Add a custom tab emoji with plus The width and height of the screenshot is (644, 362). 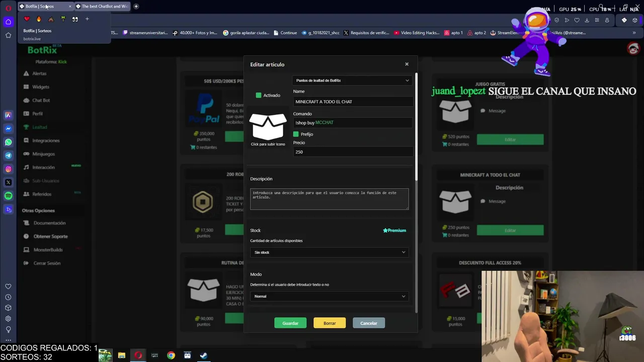tap(87, 19)
